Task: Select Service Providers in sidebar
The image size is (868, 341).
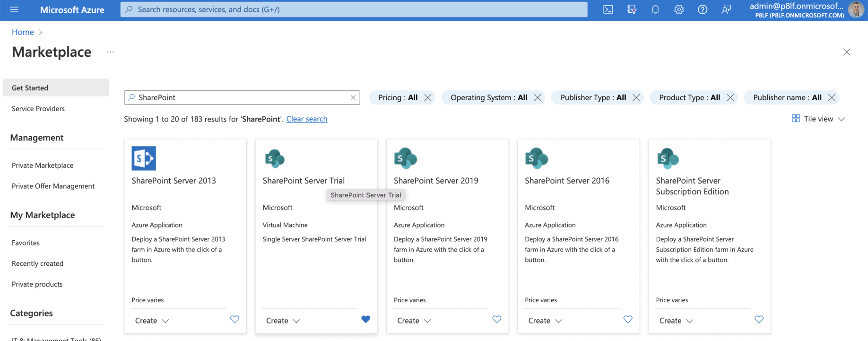Action: click(x=38, y=108)
